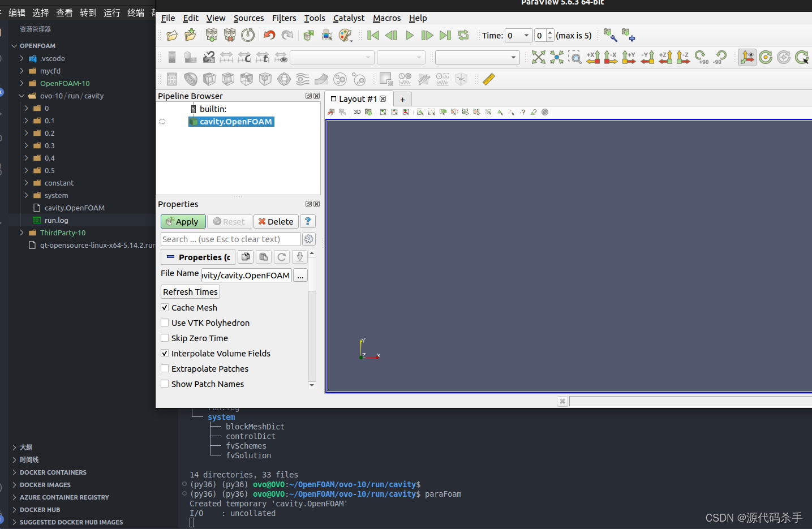Viewport: 812px width, 529px height.
Task: Open the color palette icon
Action: point(345,36)
